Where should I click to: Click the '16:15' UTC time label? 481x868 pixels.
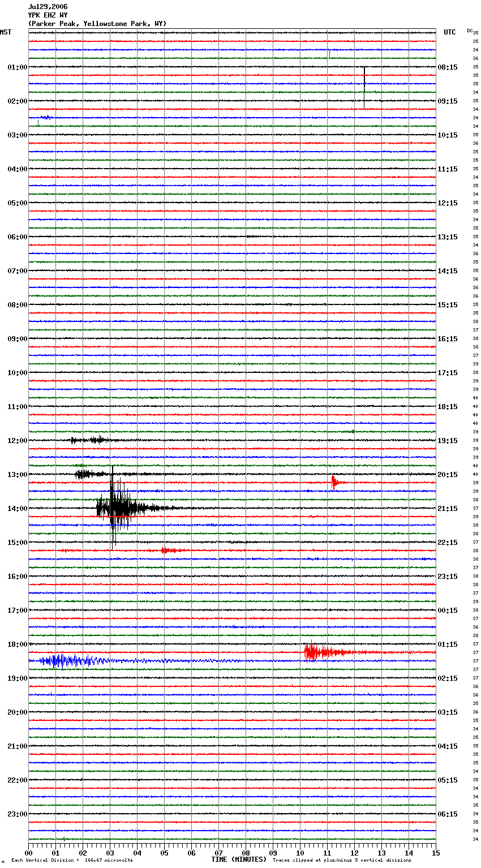pyautogui.click(x=448, y=339)
